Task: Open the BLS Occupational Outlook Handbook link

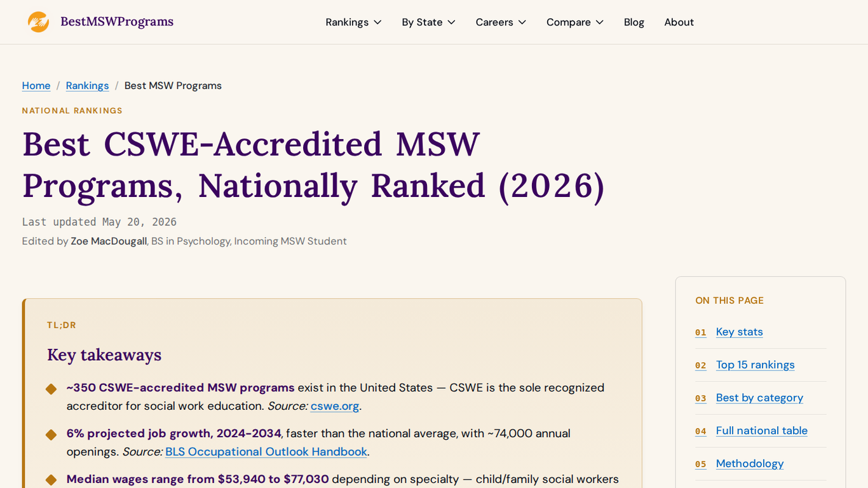Action: point(266,452)
